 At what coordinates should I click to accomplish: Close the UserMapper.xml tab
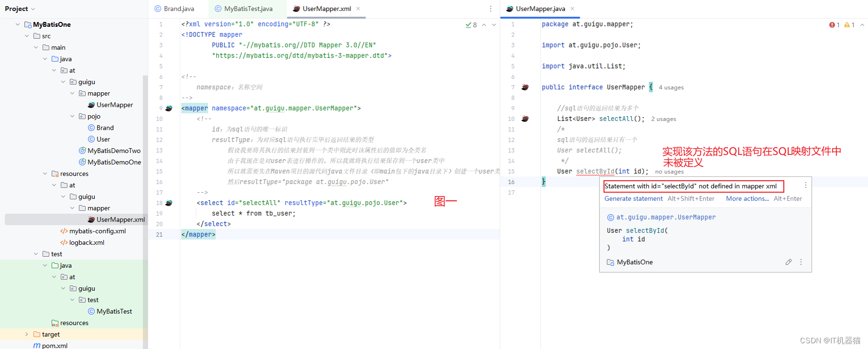pos(358,9)
